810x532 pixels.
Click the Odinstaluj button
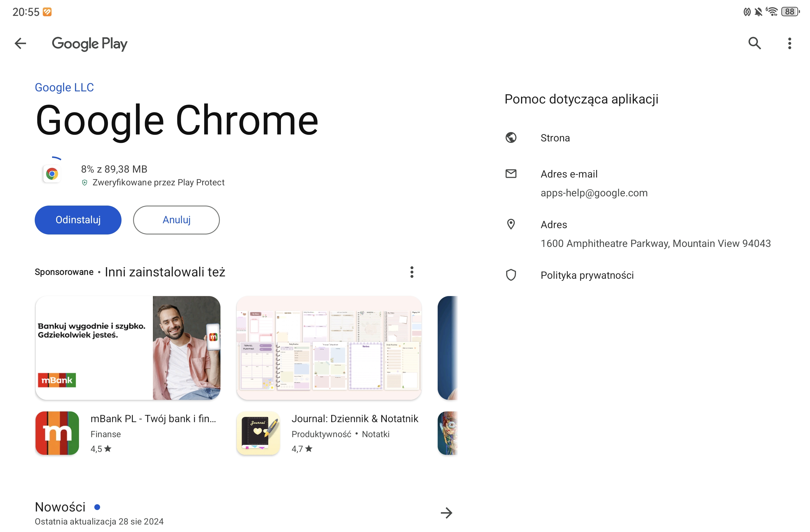point(78,220)
